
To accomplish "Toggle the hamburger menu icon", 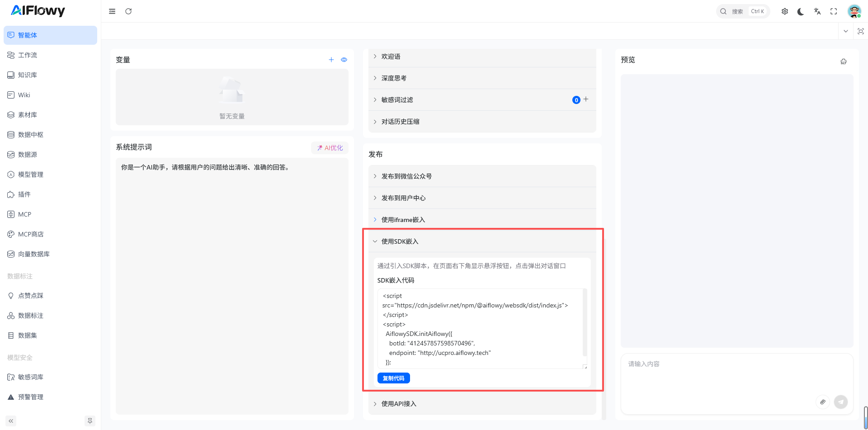I will [x=112, y=11].
